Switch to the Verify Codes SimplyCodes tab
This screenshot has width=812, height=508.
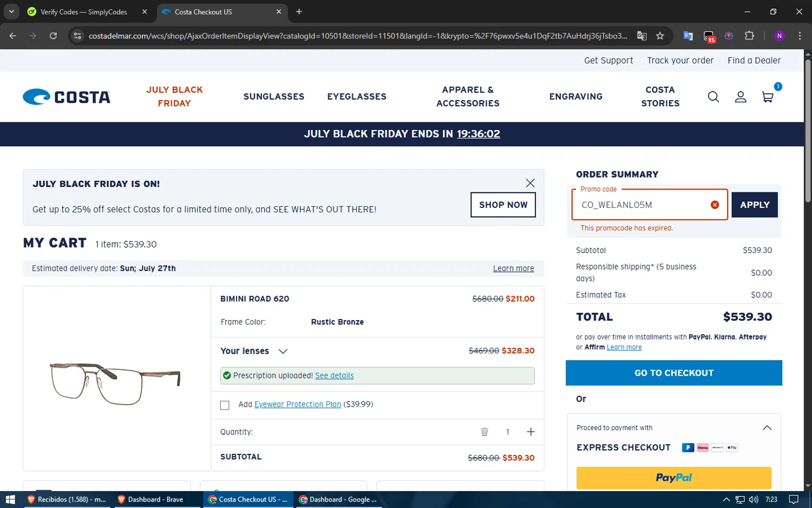(x=84, y=11)
